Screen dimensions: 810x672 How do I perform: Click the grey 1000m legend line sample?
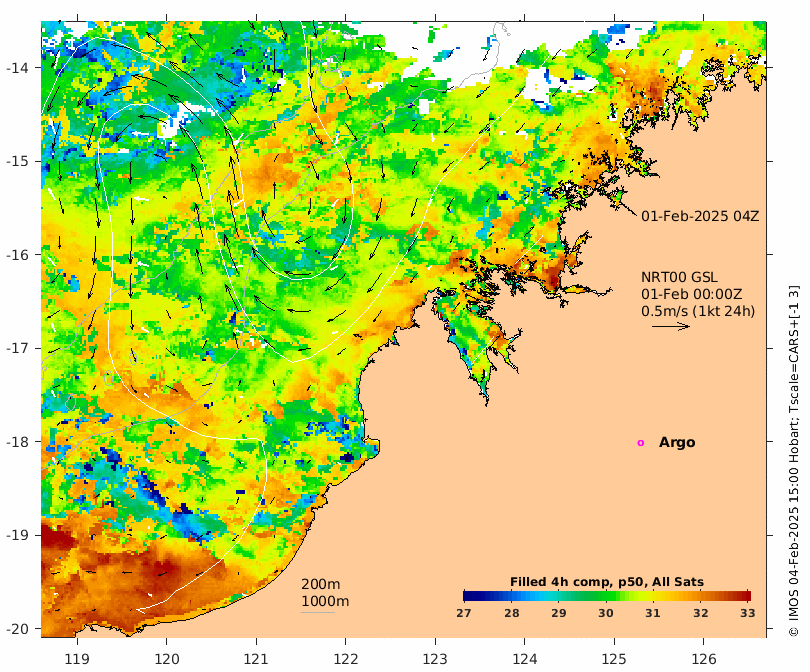tap(318, 613)
